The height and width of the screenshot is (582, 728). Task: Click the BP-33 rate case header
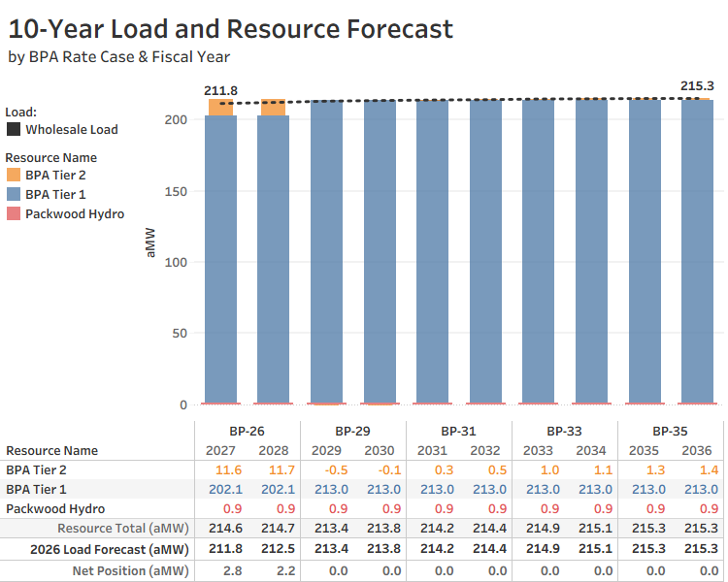(565, 431)
